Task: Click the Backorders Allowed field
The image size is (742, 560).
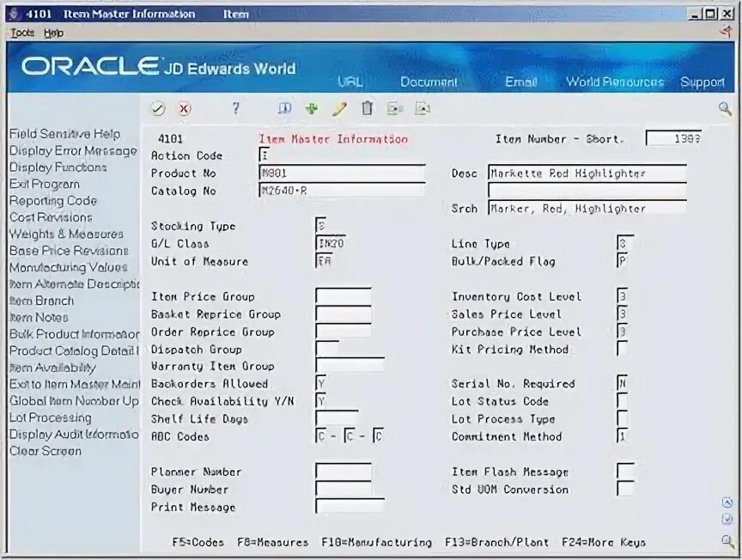Action: click(321, 383)
